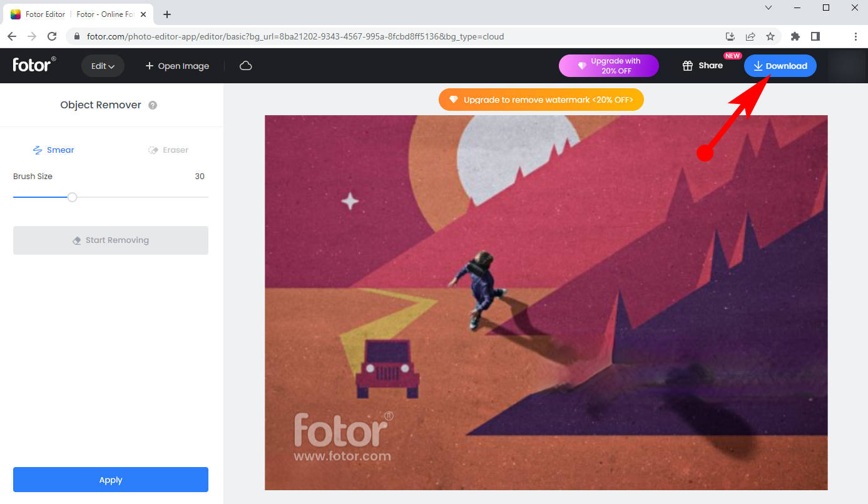The image size is (868, 504).
Task: Go back in browser history
Action: (x=12, y=36)
